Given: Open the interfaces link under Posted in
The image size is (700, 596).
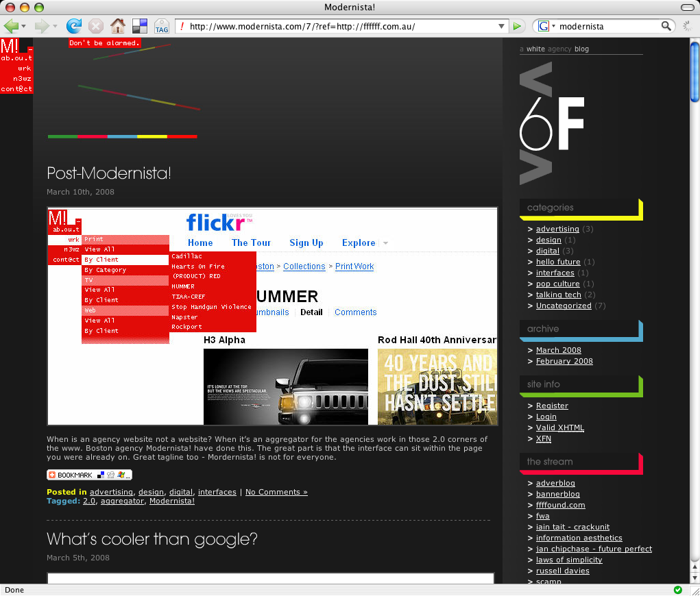Looking at the screenshot, I should pos(217,492).
